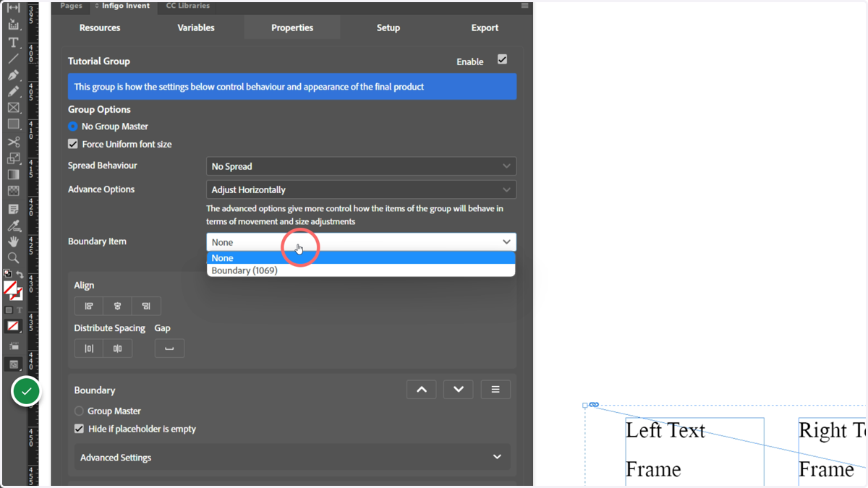Open the Boundary item menu button
Viewport: 868px width, 488px height.
(x=495, y=390)
